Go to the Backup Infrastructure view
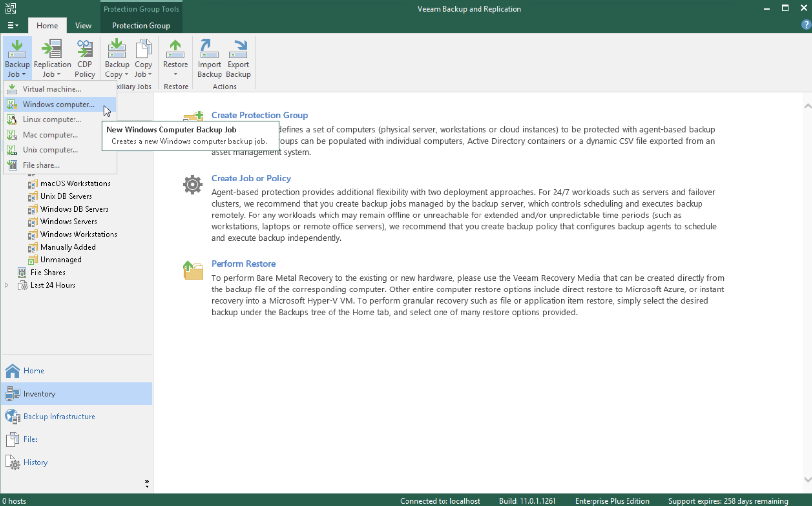 77,416
